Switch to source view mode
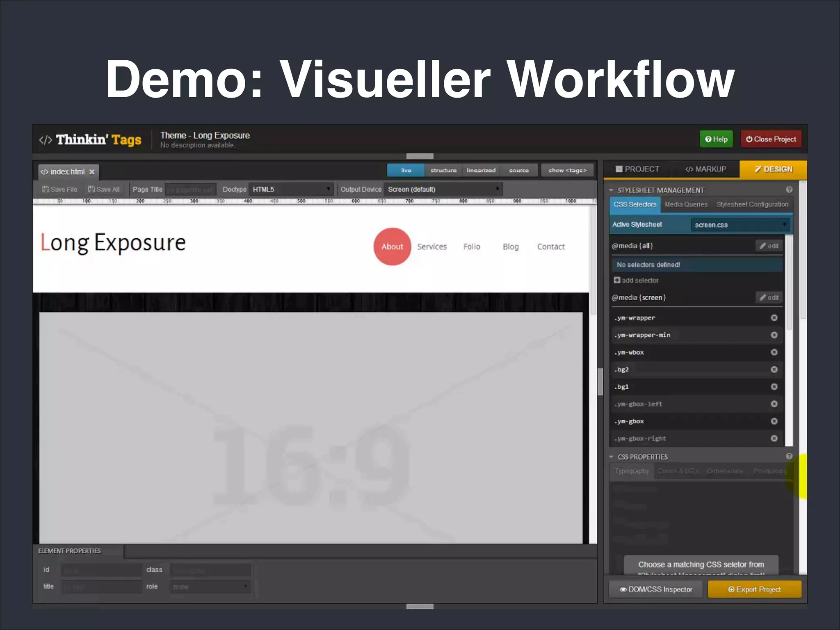This screenshot has width=840, height=630. pyautogui.click(x=519, y=170)
